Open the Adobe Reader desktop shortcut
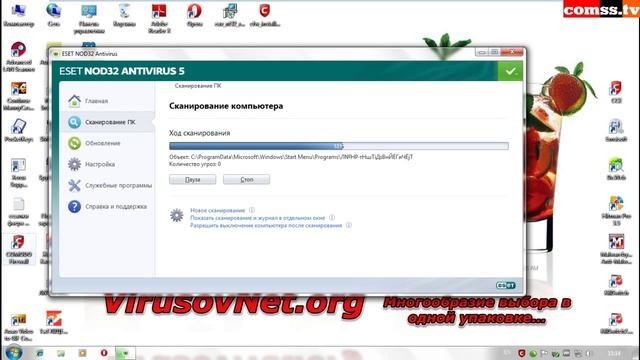Viewport: 640px width, 360px height. pyautogui.click(x=159, y=18)
